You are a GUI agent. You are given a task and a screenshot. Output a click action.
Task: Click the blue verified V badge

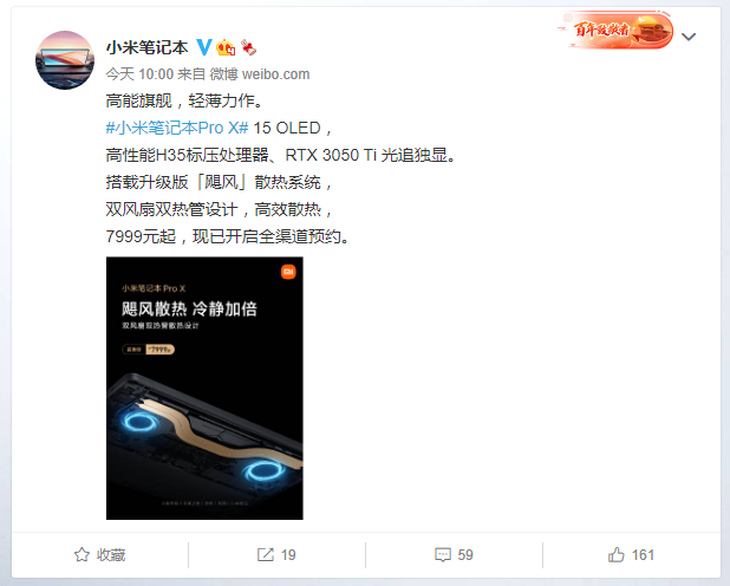(x=203, y=47)
